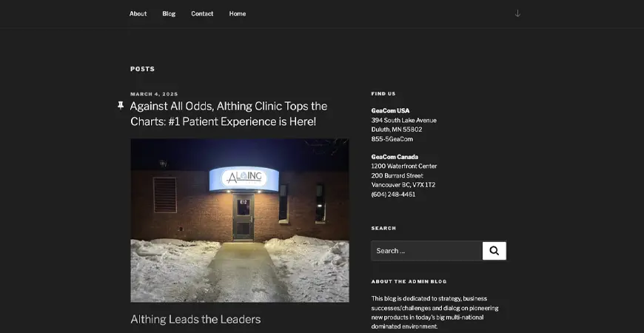Select the Home navigation link
Viewport: 644px width, 333px height.
(x=238, y=13)
